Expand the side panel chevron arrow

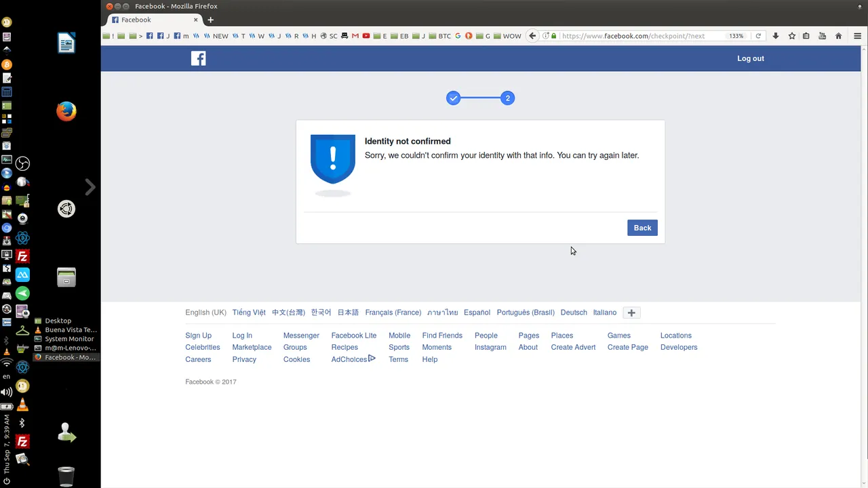(x=90, y=186)
